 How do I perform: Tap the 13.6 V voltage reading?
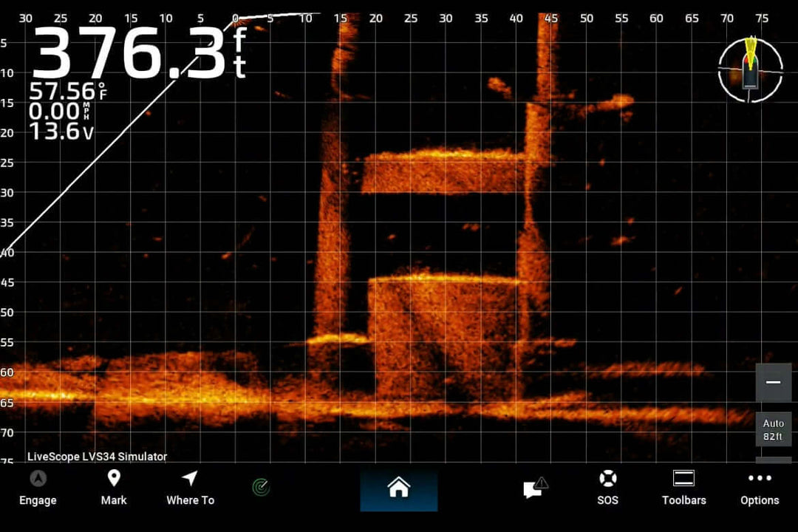pos(61,132)
